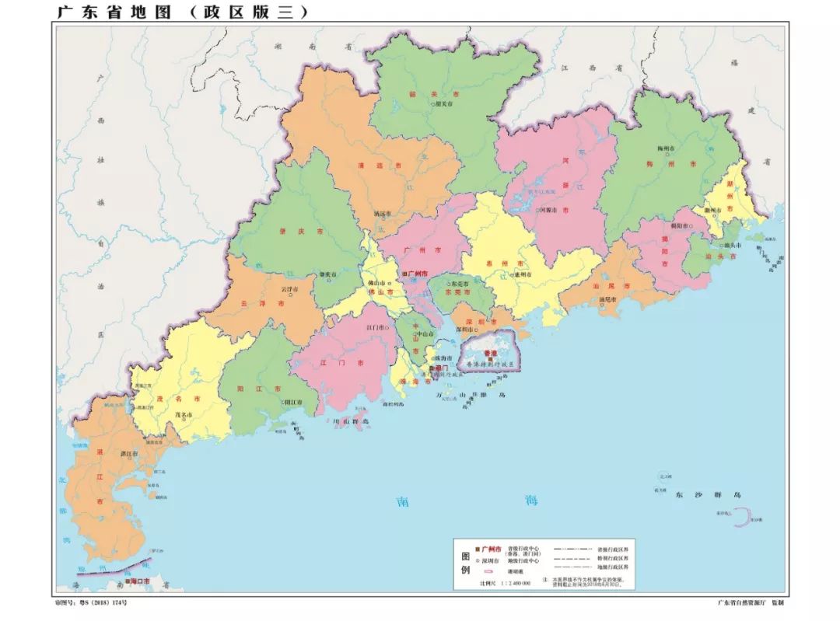Click the Guangzhou capital square marker on map
Screen dimensions: 840x621
[404, 274]
